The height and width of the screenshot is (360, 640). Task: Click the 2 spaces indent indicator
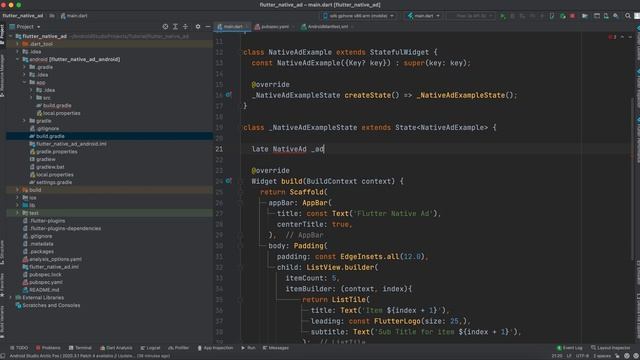coord(602,356)
